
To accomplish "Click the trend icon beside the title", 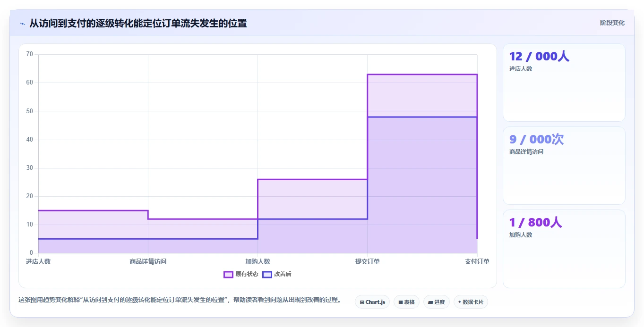I will (x=22, y=24).
